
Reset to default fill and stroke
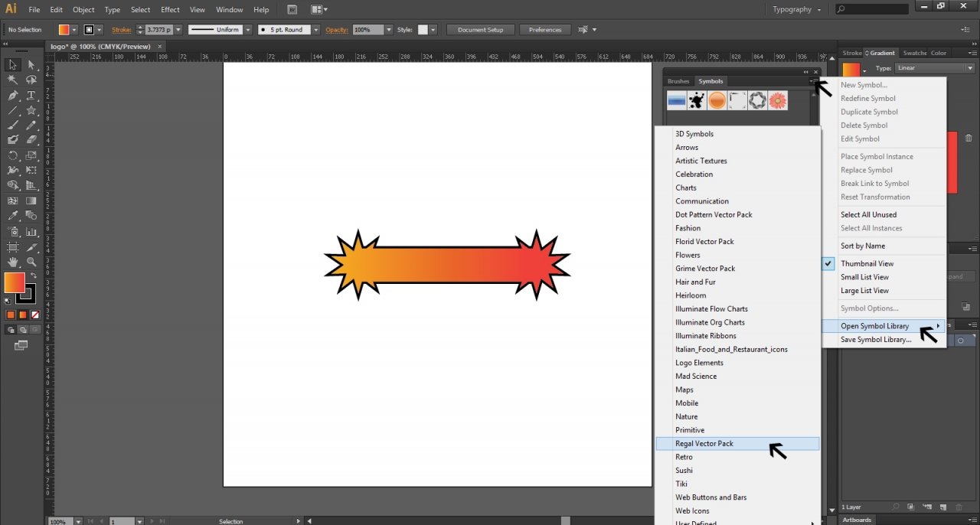8,302
